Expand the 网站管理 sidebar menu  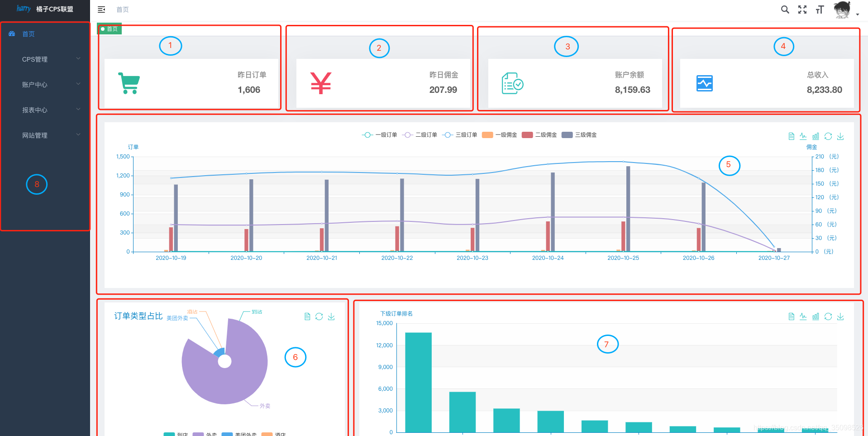45,135
